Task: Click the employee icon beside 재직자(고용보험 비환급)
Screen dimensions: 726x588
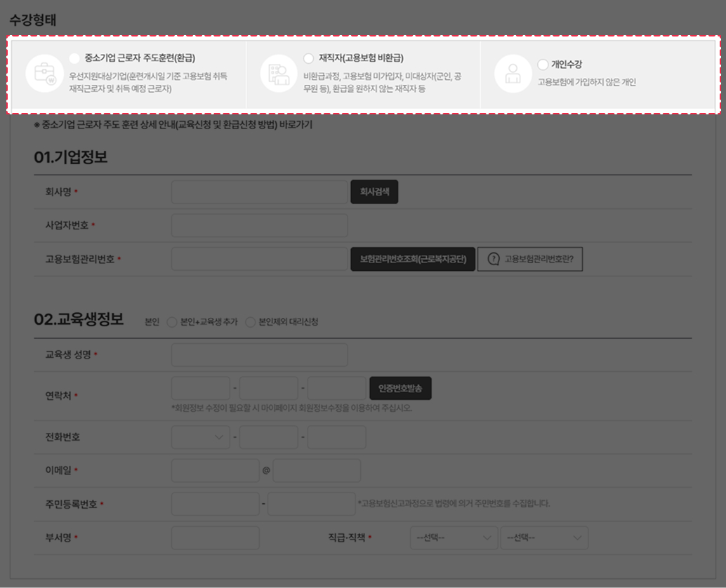Action: point(279,74)
